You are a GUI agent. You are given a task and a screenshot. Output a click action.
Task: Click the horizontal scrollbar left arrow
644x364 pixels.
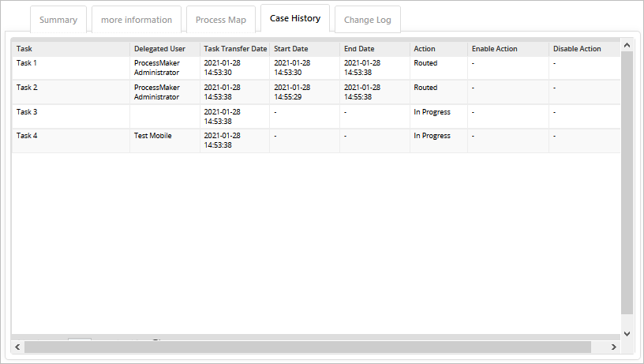[17, 347]
